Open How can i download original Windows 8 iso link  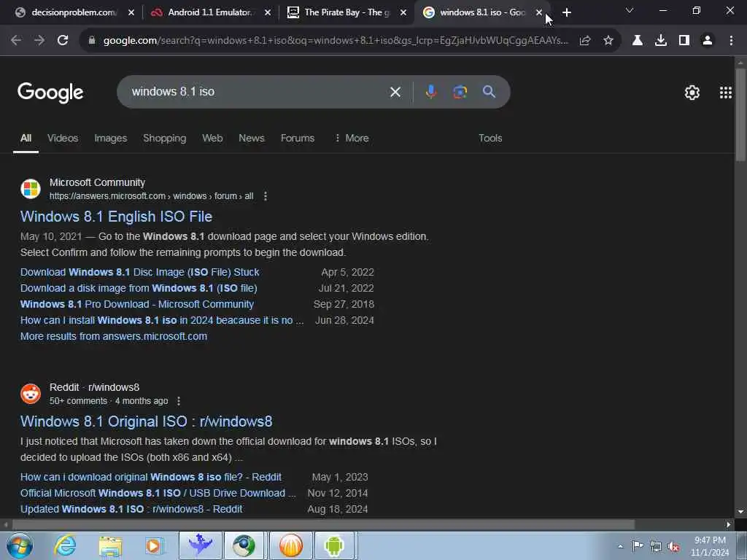(151, 477)
